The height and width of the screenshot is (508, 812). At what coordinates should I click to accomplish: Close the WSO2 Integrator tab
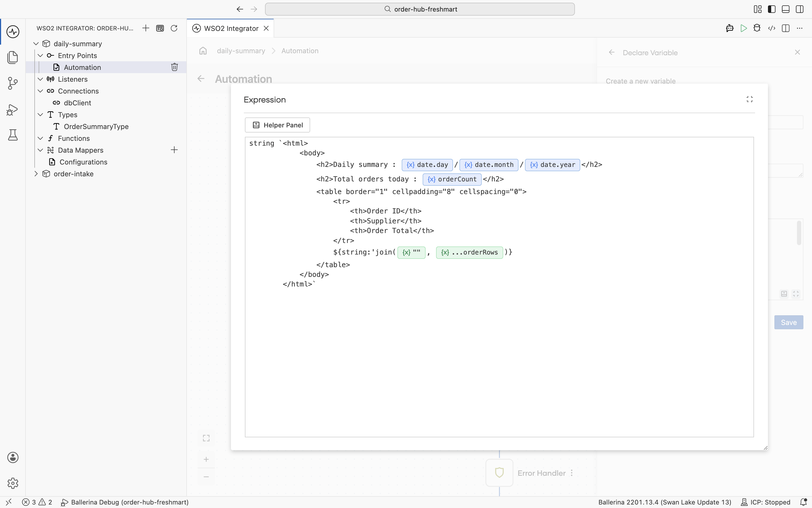pyautogui.click(x=266, y=28)
